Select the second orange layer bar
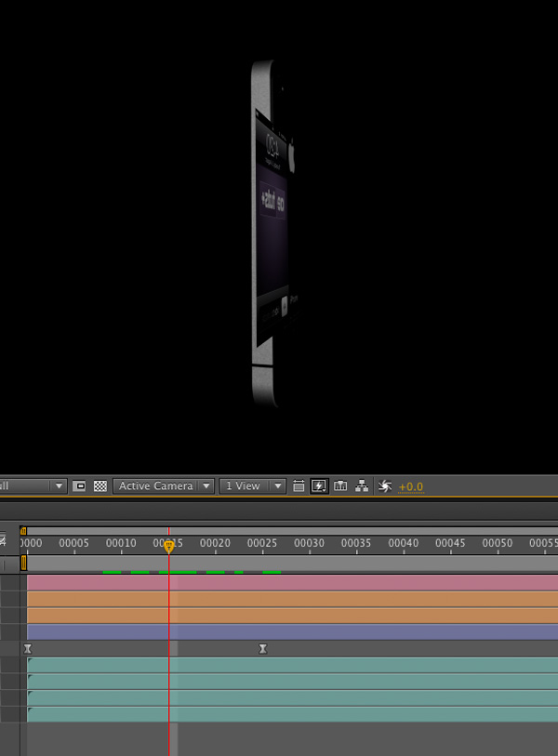 (x=292, y=616)
